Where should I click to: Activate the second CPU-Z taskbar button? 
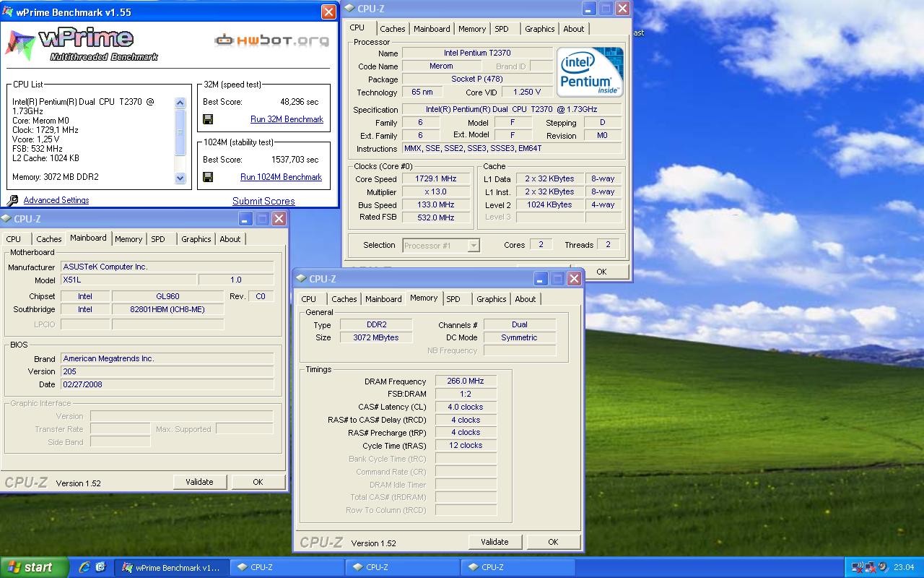[403, 567]
